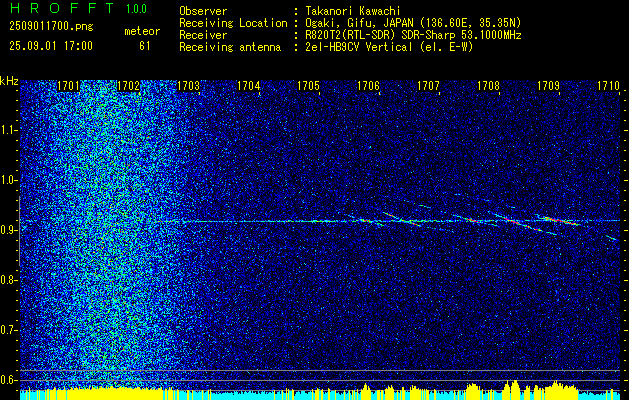The height and width of the screenshot is (400, 629).
Task: Click the meteor count 61
Action: [x=145, y=46]
